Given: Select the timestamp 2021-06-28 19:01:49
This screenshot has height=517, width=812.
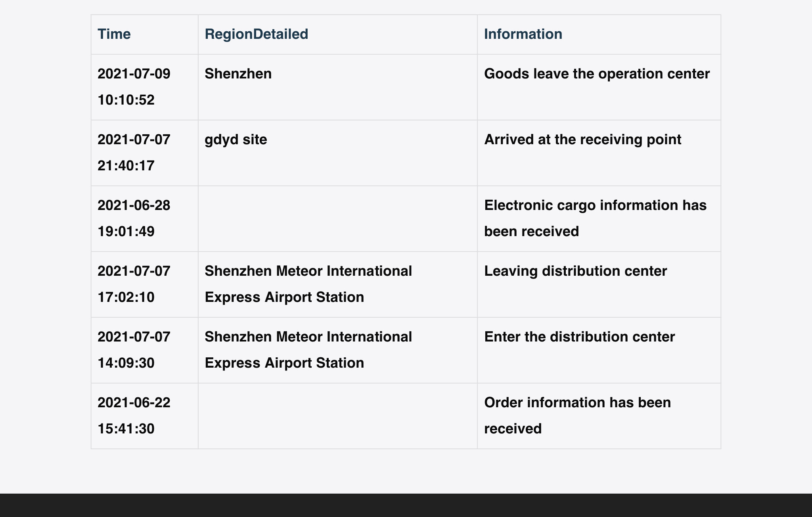Looking at the screenshot, I should [x=134, y=218].
